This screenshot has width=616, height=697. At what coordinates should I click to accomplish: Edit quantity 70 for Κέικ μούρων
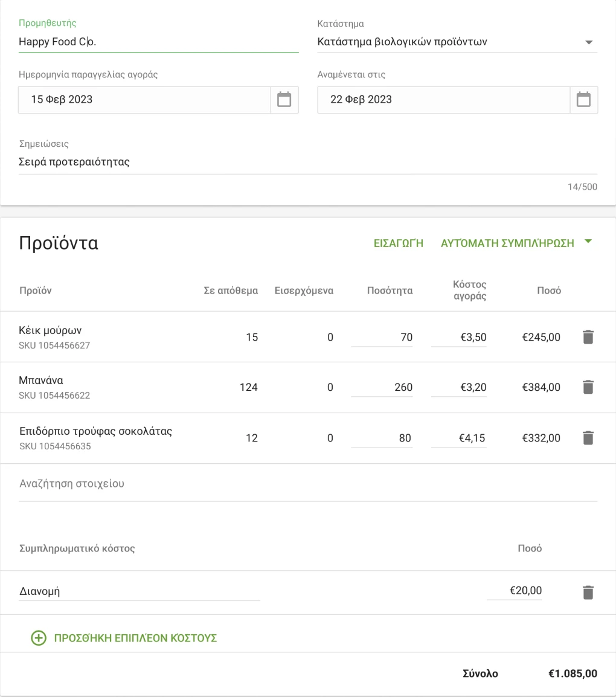coord(382,337)
